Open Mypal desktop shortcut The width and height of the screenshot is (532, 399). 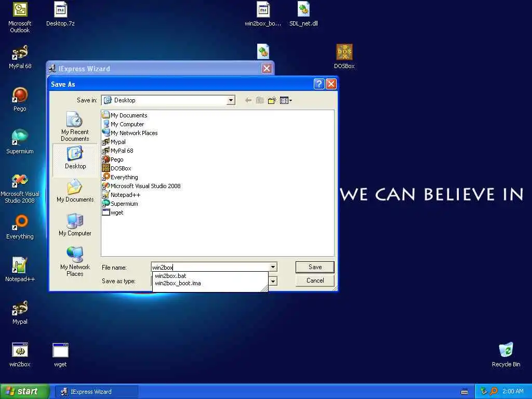click(x=20, y=312)
